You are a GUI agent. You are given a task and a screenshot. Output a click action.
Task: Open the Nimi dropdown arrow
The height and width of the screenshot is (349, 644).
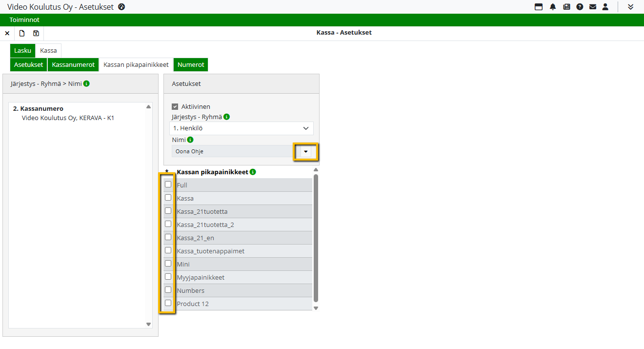(305, 151)
